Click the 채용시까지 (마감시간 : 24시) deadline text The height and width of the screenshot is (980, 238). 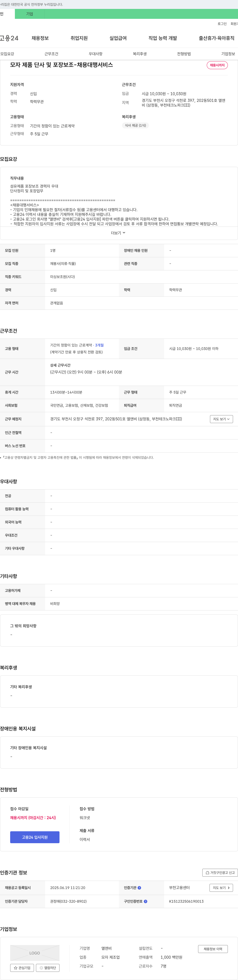click(x=33, y=818)
